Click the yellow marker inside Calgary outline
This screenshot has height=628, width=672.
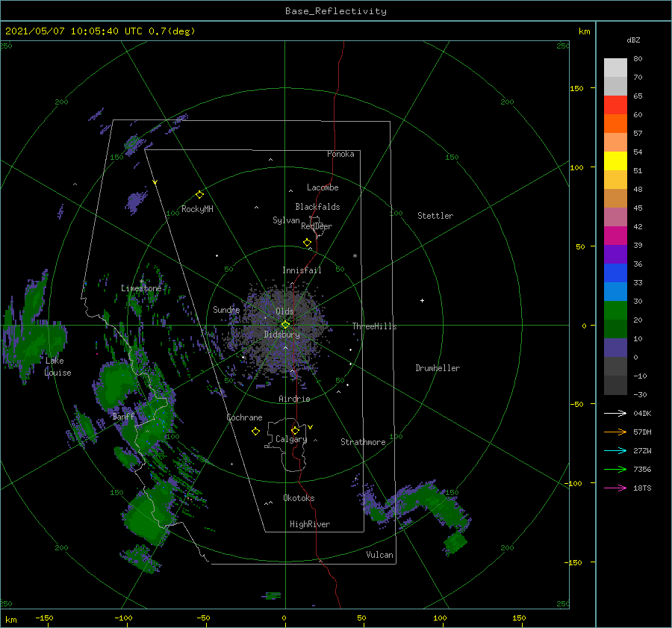point(295,430)
